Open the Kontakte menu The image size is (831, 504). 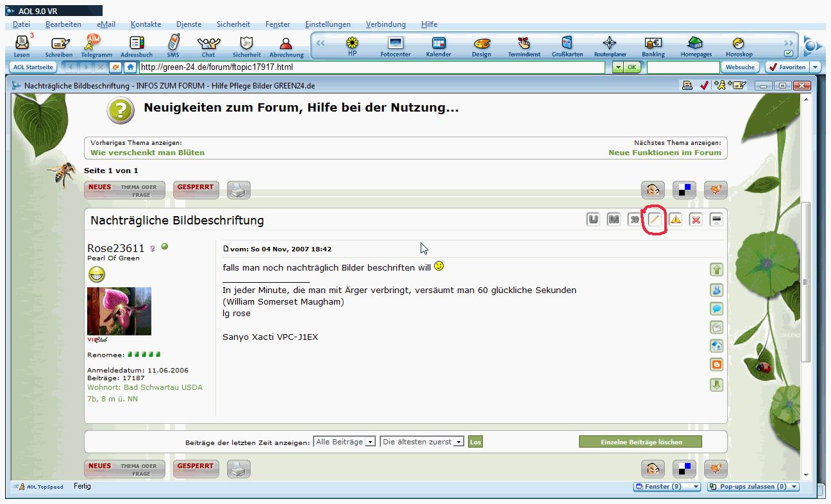[146, 24]
